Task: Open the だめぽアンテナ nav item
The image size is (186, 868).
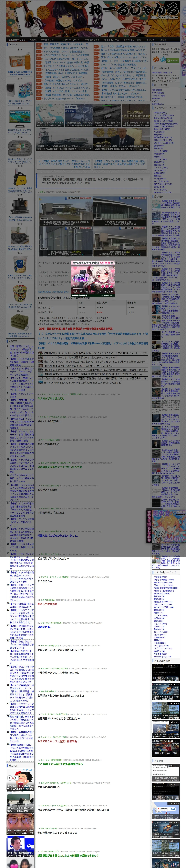Action: 48,40
